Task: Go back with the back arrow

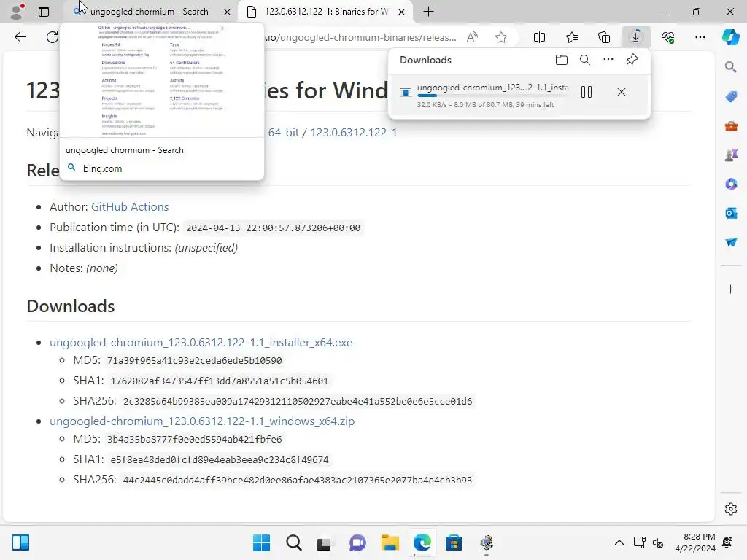Action: pos(20,37)
